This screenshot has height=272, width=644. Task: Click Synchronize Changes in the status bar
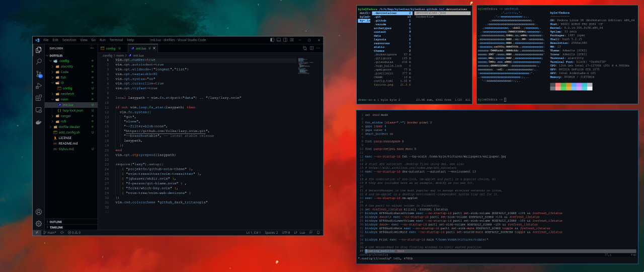click(x=62, y=232)
